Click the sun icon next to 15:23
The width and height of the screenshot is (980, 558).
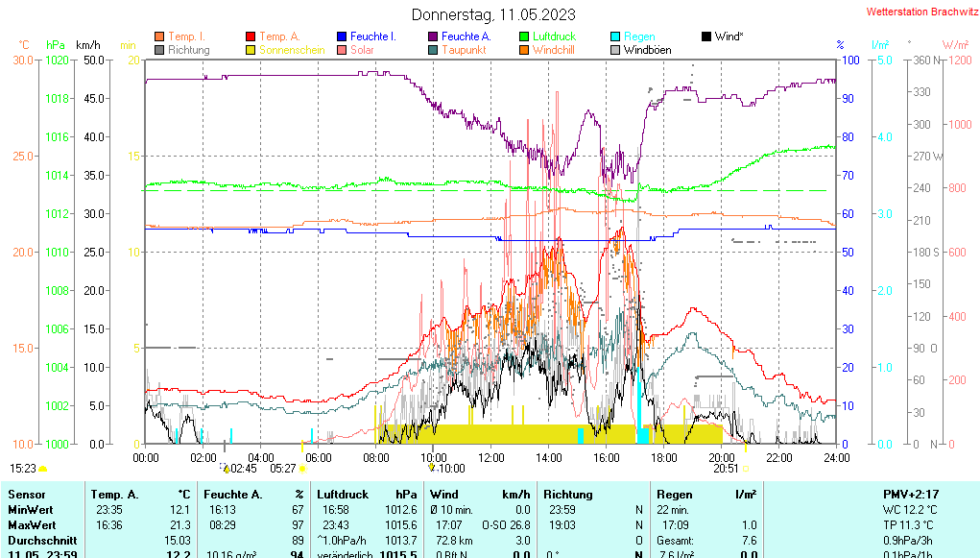pyautogui.click(x=43, y=469)
